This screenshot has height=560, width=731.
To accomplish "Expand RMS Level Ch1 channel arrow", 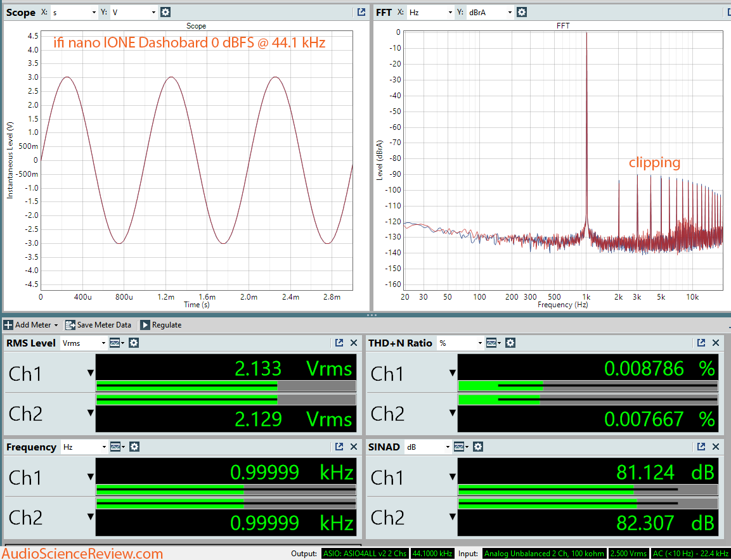I will [91, 372].
